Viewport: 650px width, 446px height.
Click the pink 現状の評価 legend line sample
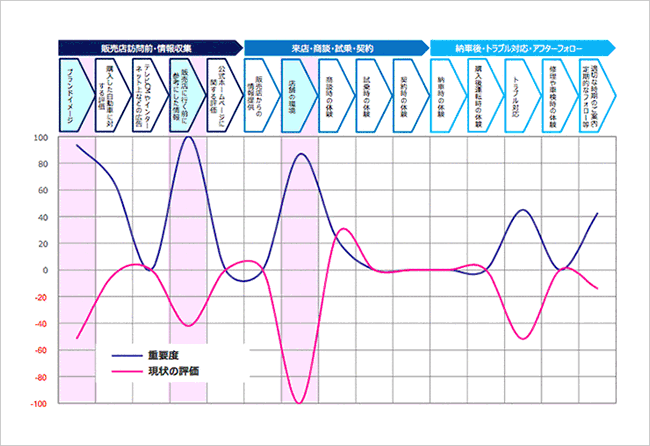[x=124, y=372]
